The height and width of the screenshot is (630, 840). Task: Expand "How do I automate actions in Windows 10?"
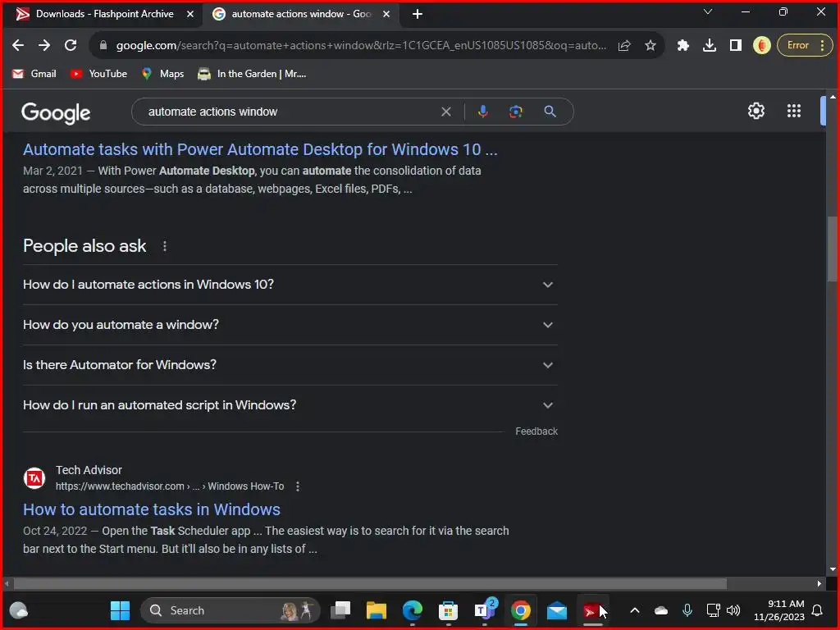[290, 285]
